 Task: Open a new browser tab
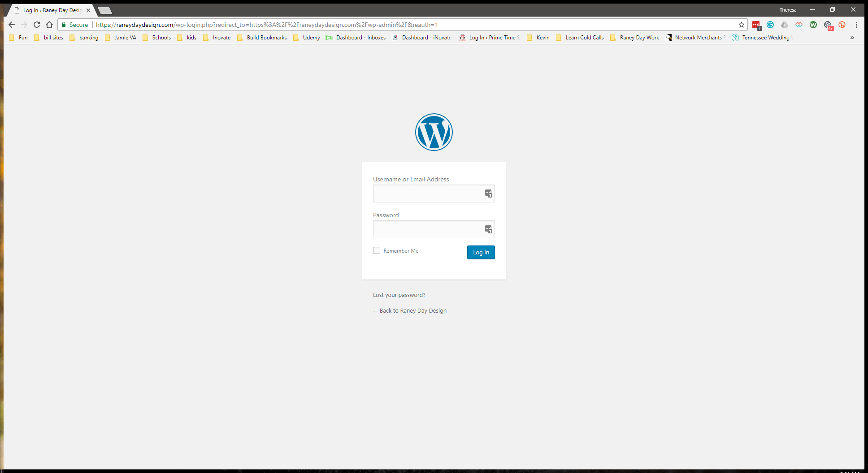104,10
